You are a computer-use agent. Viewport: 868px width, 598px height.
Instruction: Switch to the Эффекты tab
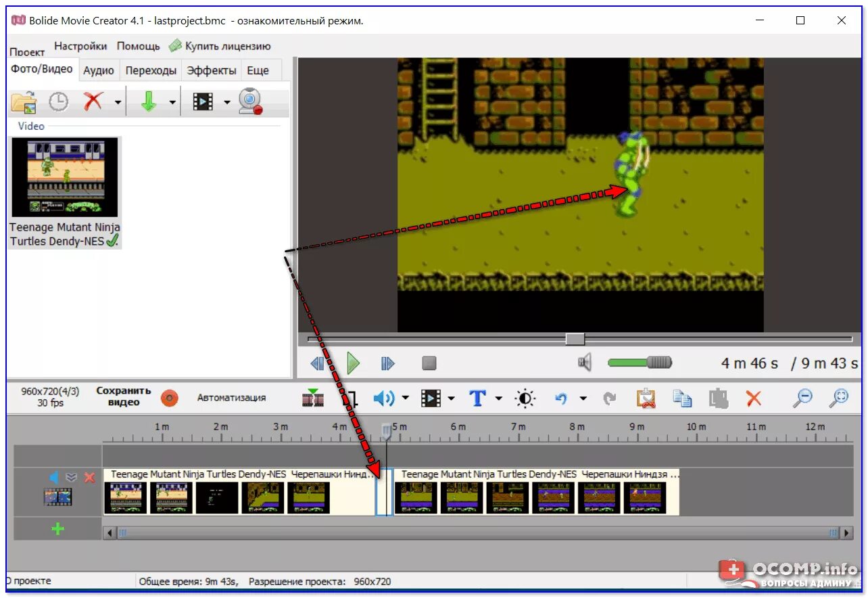(212, 70)
